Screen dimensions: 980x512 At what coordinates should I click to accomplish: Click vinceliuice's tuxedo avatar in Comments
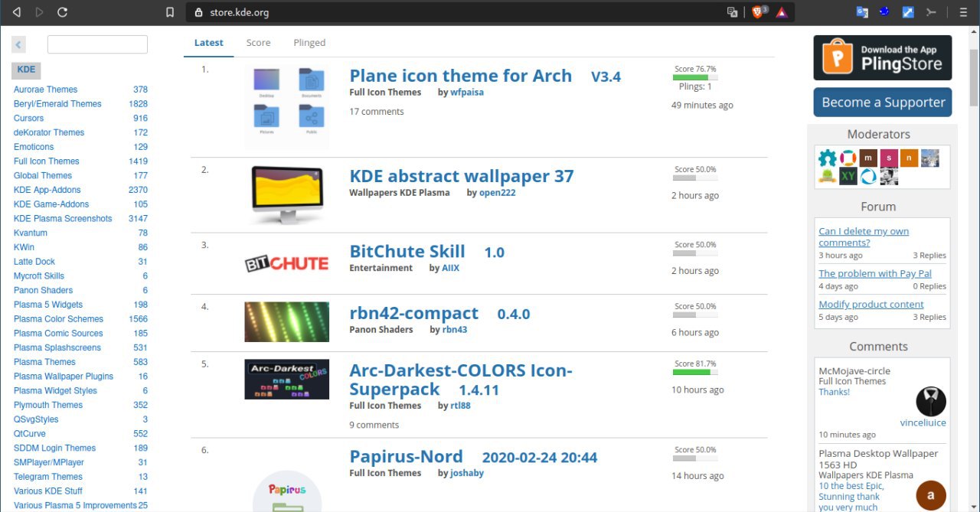tap(931, 401)
